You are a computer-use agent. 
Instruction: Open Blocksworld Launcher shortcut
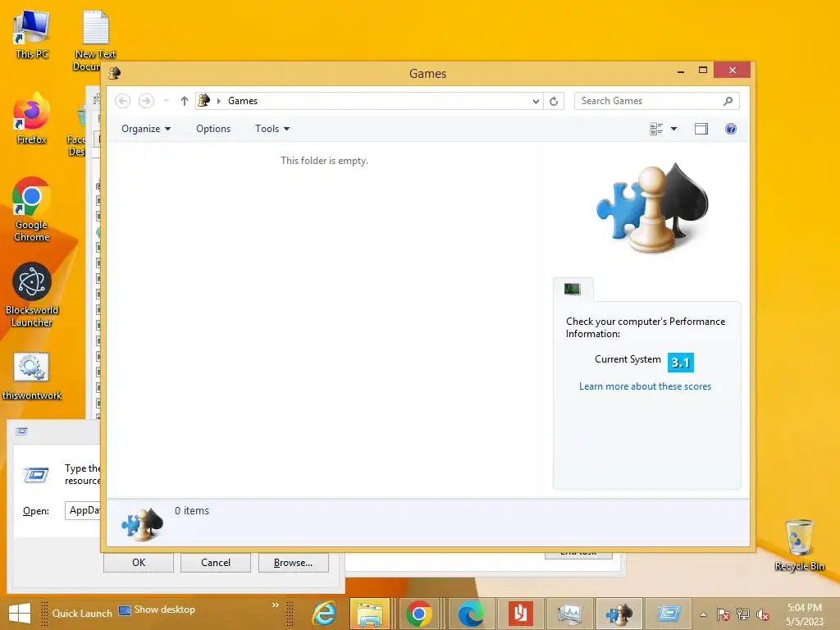[32, 294]
